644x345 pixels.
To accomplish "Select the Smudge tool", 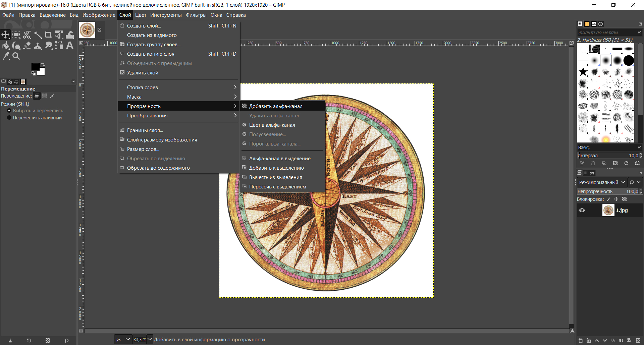I will [48, 45].
